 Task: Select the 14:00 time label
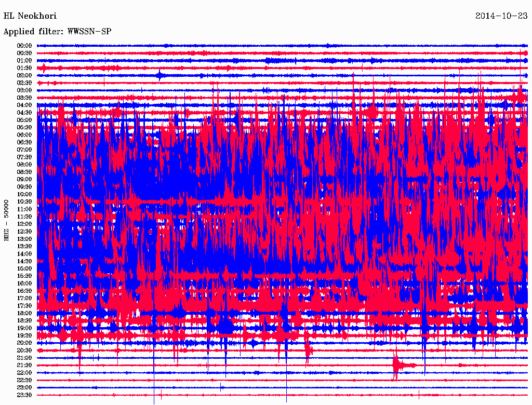click(x=24, y=254)
